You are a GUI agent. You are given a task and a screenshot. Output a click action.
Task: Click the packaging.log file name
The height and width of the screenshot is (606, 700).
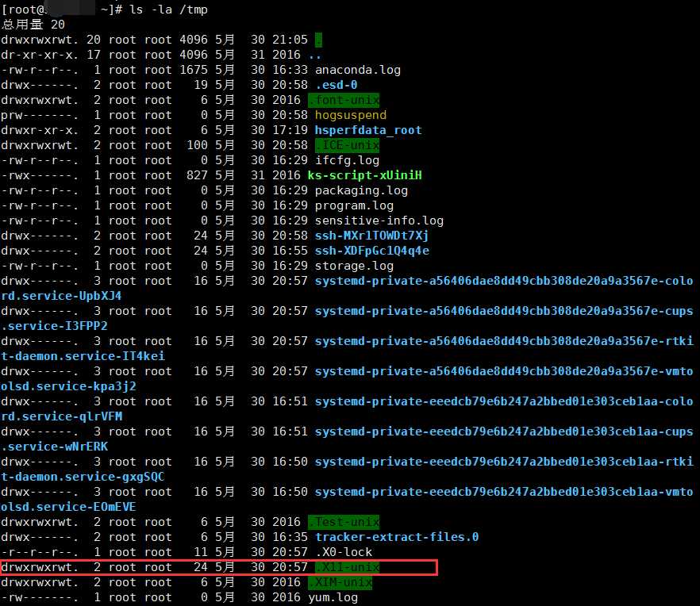[x=361, y=190]
